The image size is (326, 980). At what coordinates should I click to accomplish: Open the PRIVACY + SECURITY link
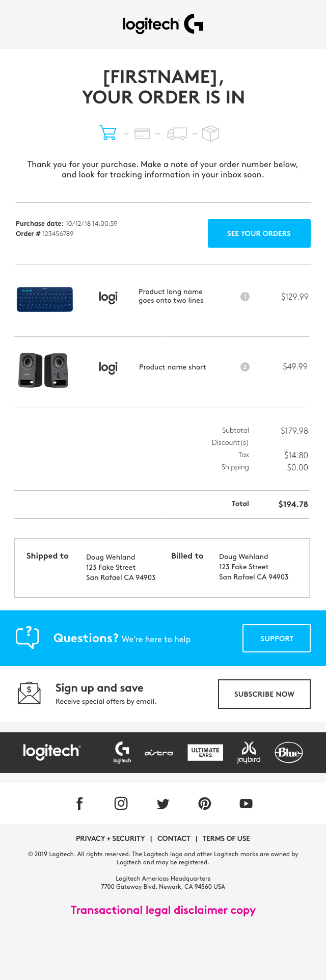(x=110, y=838)
